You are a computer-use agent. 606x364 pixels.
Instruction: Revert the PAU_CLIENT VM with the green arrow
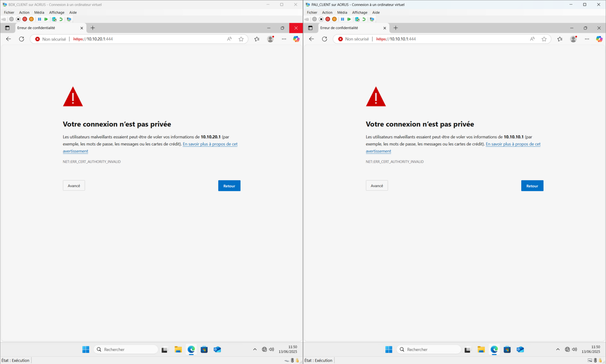click(364, 19)
